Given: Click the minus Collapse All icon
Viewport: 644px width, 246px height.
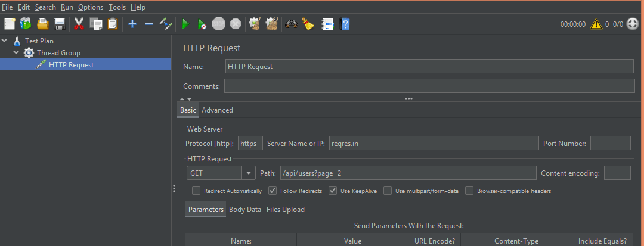Looking at the screenshot, I should click(149, 24).
